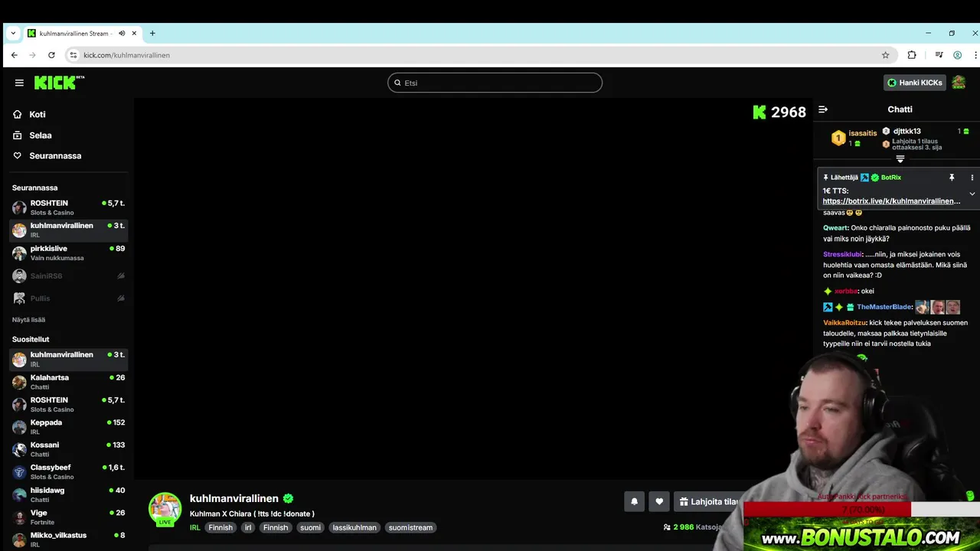The image size is (980, 551).
Task: Open Vige recommended channel
Action: [68, 517]
